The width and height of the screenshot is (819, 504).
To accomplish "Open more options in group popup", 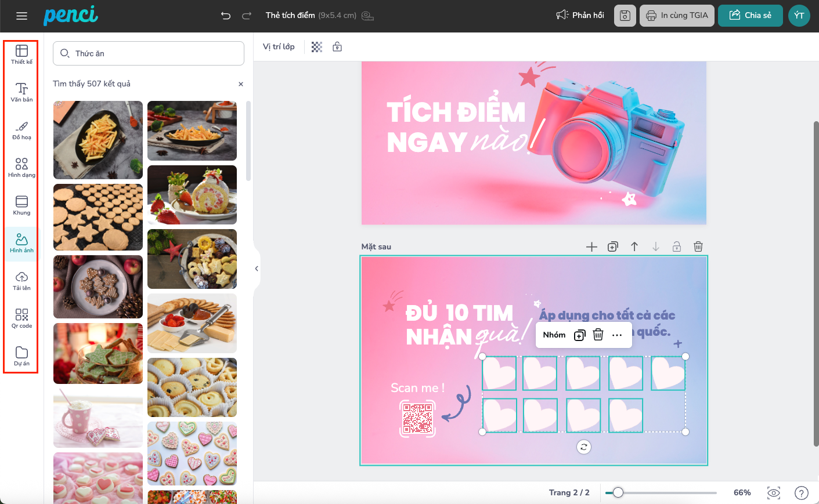I will point(617,335).
